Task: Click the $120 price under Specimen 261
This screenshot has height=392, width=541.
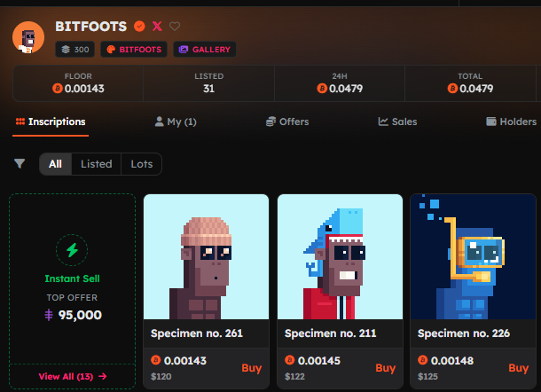Action: pos(161,376)
